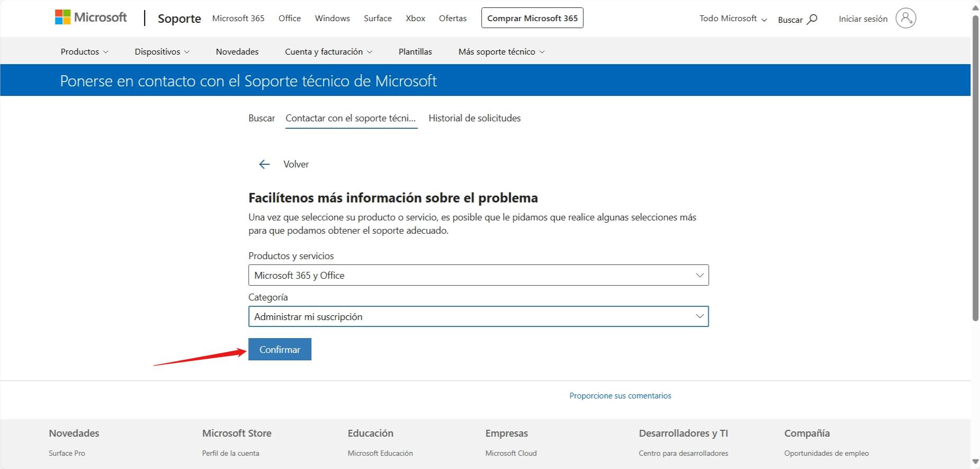Click 'Novedades' footer heading
This screenshot has width=980, height=469.
tap(74, 433)
